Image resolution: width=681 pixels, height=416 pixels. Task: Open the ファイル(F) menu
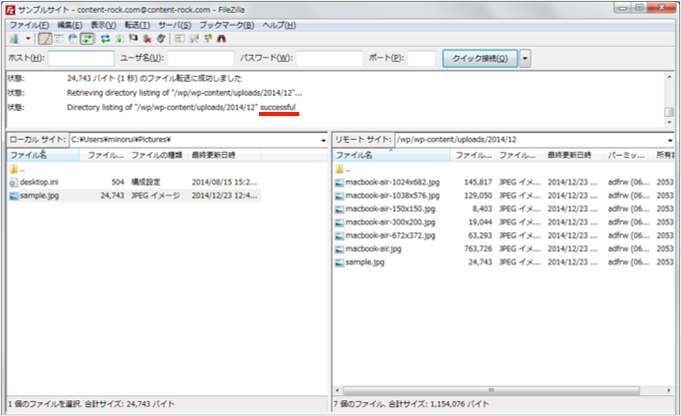29,25
